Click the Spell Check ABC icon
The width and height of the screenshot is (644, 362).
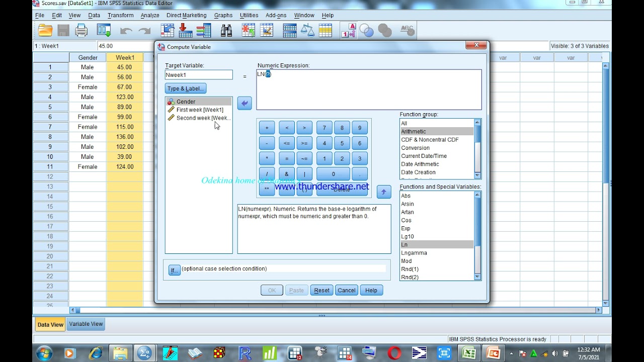pos(408,31)
